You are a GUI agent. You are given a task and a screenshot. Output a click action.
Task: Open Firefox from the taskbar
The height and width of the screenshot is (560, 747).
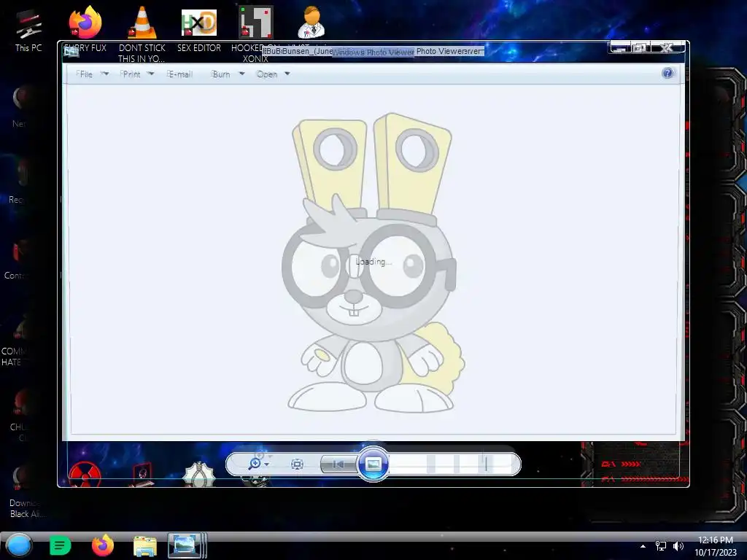(x=102, y=545)
